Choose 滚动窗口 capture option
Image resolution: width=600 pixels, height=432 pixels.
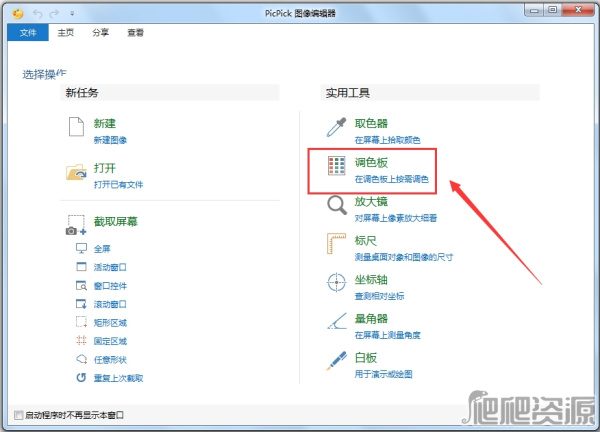click(x=110, y=304)
